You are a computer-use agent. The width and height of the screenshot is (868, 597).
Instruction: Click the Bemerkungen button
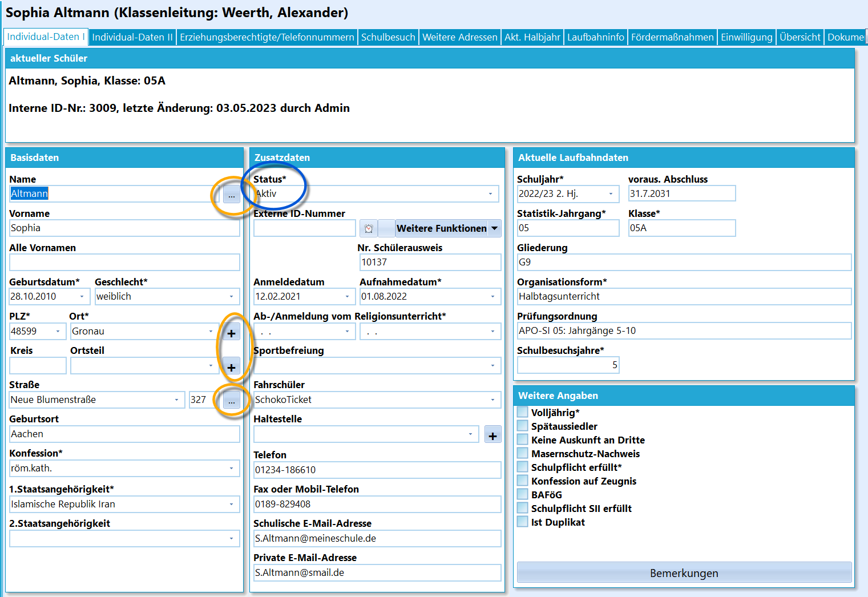(684, 573)
